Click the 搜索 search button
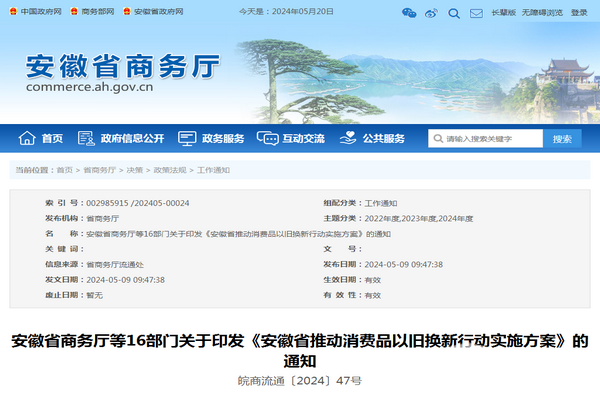This screenshot has height=400, width=600. pyautogui.click(x=562, y=139)
